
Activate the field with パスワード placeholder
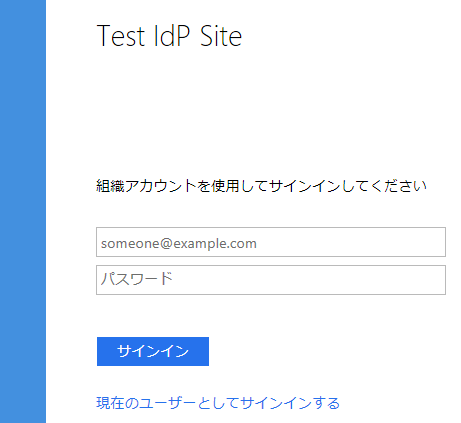tap(271, 280)
